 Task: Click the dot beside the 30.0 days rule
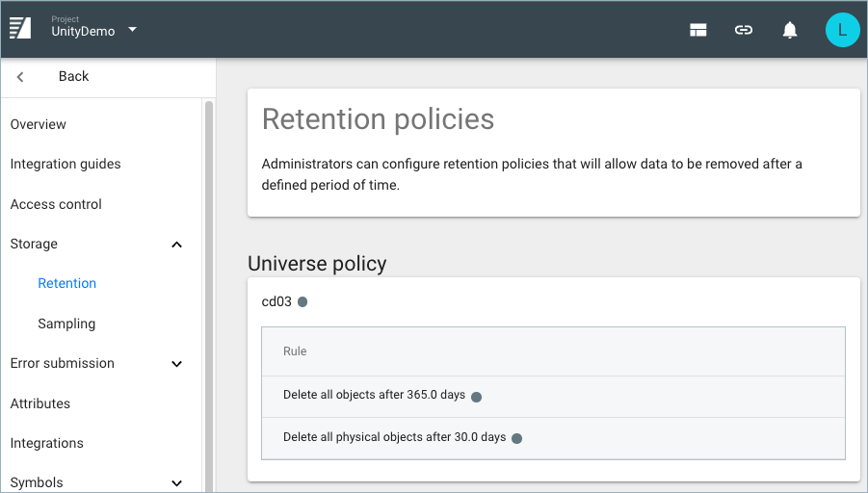coord(516,438)
